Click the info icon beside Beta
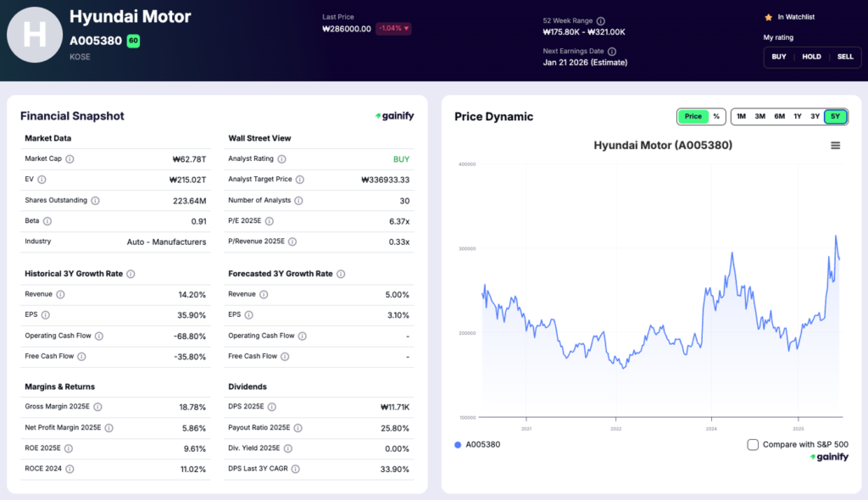 [x=47, y=221]
